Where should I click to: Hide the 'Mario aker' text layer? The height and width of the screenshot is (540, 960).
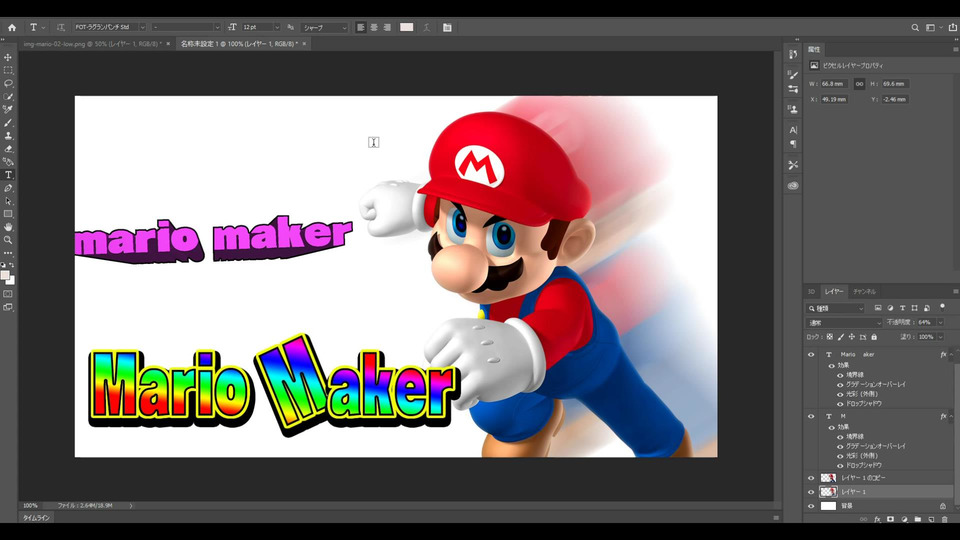click(x=811, y=355)
